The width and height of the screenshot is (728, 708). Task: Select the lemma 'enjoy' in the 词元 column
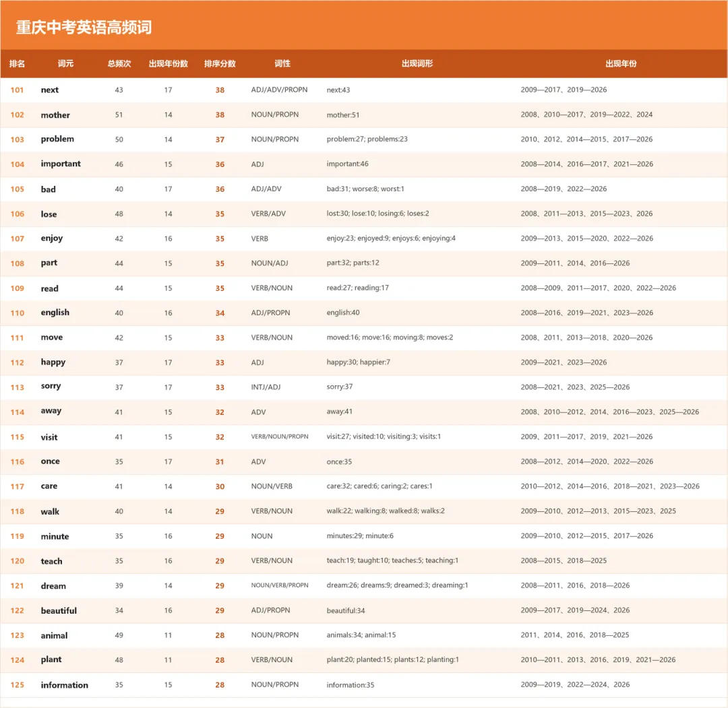tap(51, 238)
